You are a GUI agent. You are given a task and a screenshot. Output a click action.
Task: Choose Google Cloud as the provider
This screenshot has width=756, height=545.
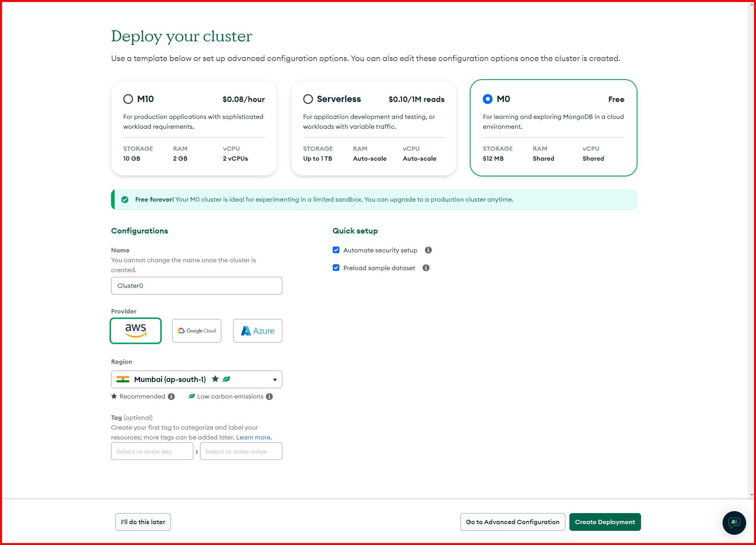(x=196, y=331)
